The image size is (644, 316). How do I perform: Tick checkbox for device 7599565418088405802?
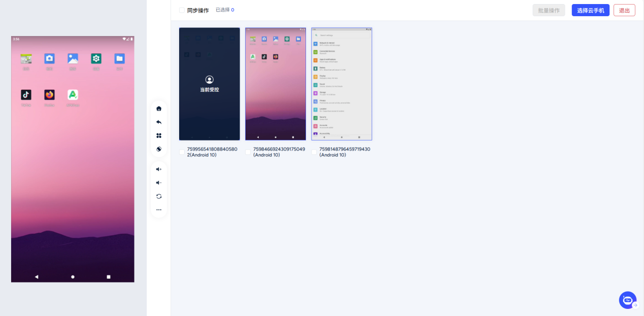[x=182, y=152]
